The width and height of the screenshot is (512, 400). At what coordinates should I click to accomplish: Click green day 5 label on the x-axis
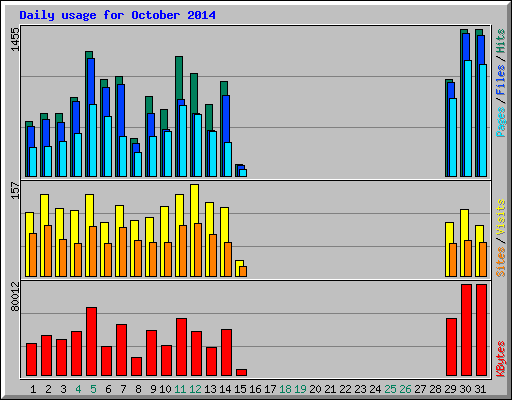point(93,389)
